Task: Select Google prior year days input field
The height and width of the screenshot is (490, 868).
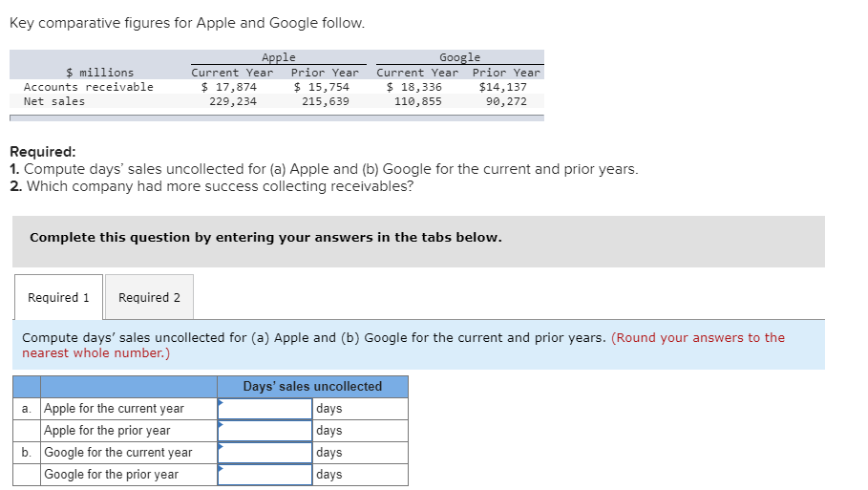Action: pyautogui.click(x=265, y=475)
